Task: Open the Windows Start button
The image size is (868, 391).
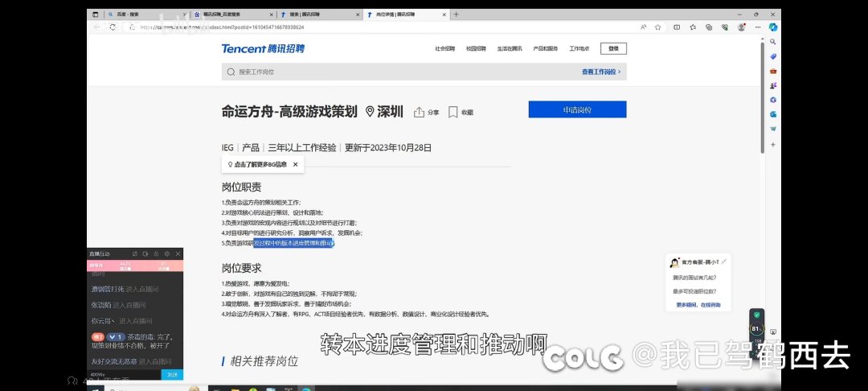Action: 95,389
